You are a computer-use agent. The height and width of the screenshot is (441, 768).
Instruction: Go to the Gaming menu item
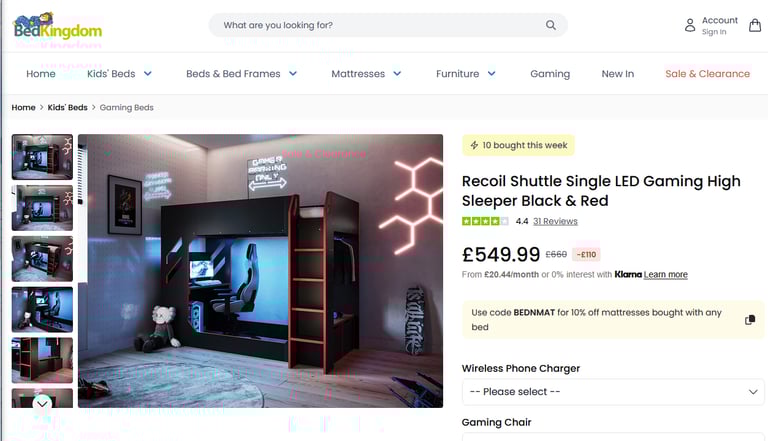[550, 74]
